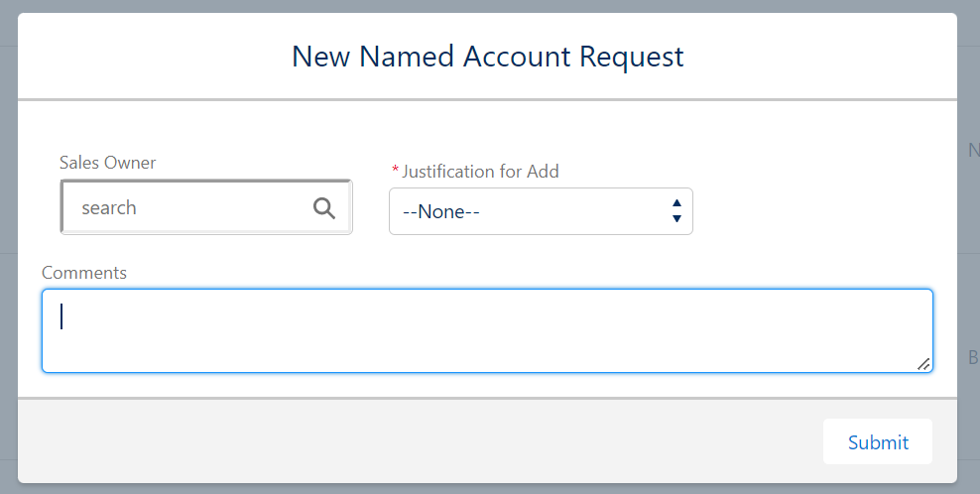Grab the Comments box resize handle

click(x=923, y=364)
